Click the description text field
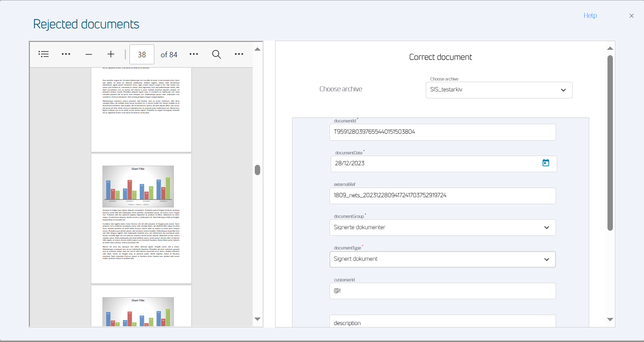 tap(442, 322)
